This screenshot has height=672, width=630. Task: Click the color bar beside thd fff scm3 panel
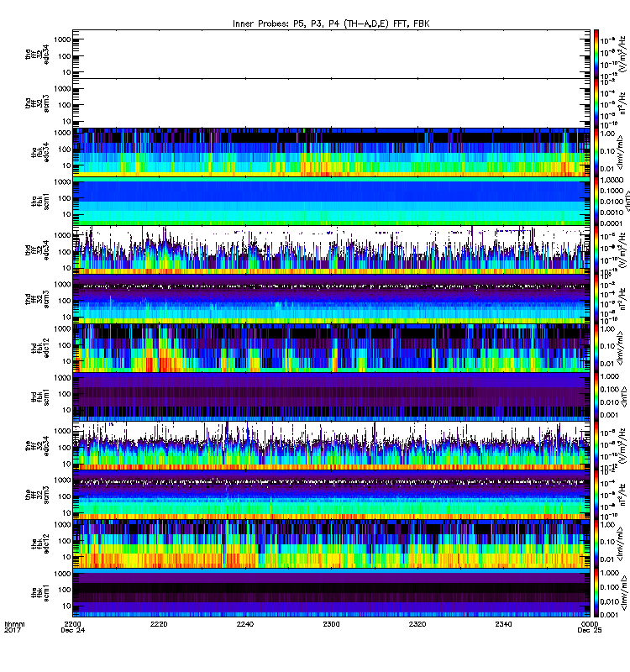pos(596,299)
